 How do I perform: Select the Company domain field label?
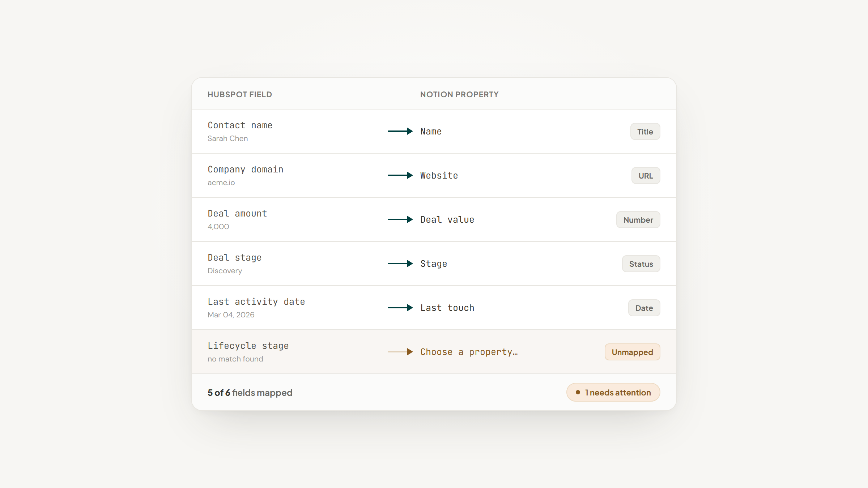tap(245, 170)
